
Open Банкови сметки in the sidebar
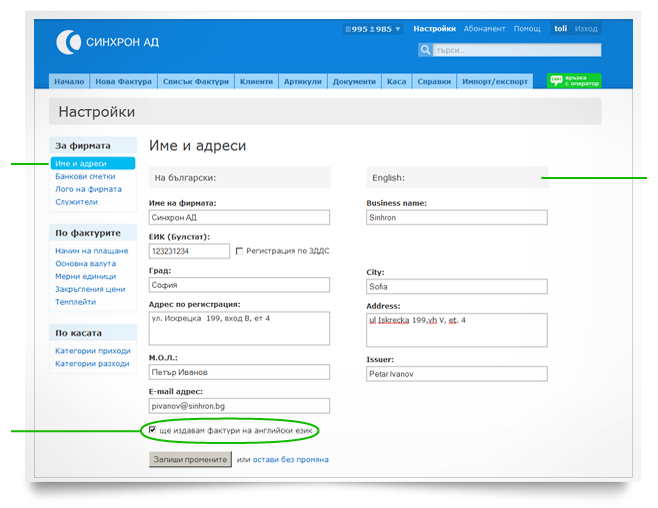(x=85, y=176)
